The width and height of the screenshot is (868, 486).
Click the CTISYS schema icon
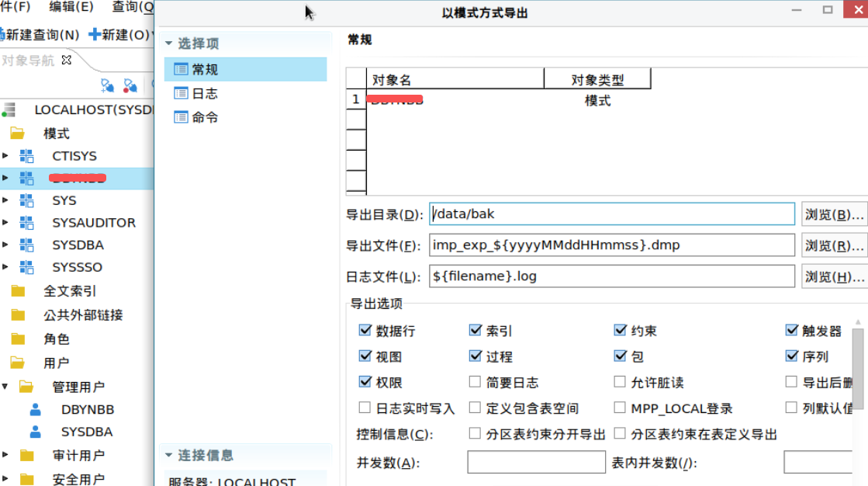(27, 156)
